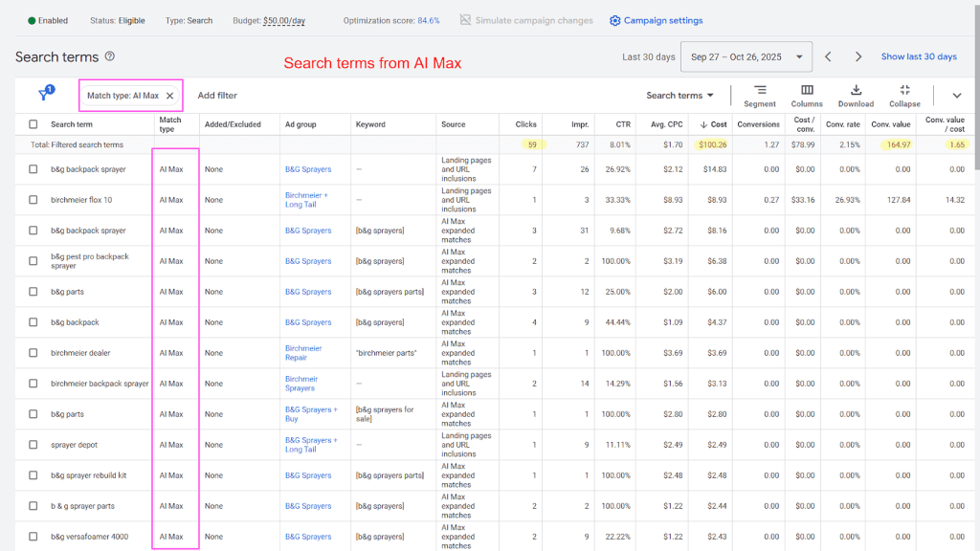Sort by the Conv. value column header

pyautogui.click(x=891, y=124)
